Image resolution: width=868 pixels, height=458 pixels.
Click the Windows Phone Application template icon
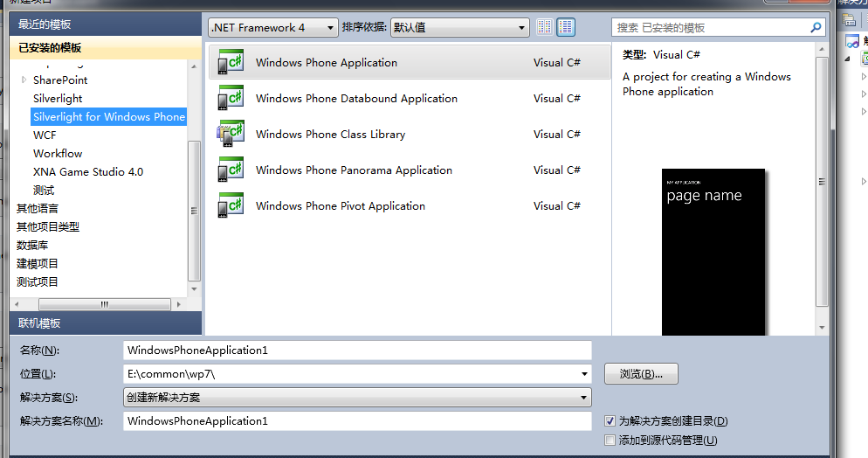pos(231,62)
